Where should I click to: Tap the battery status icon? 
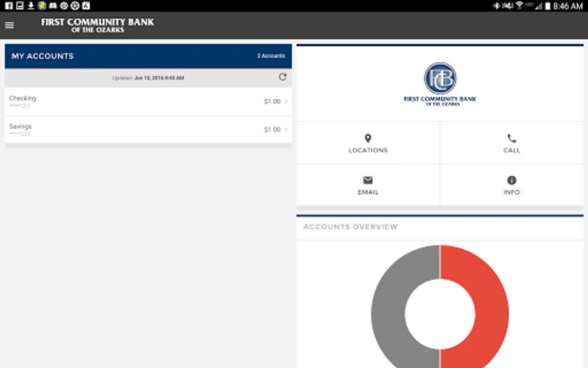point(548,6)
